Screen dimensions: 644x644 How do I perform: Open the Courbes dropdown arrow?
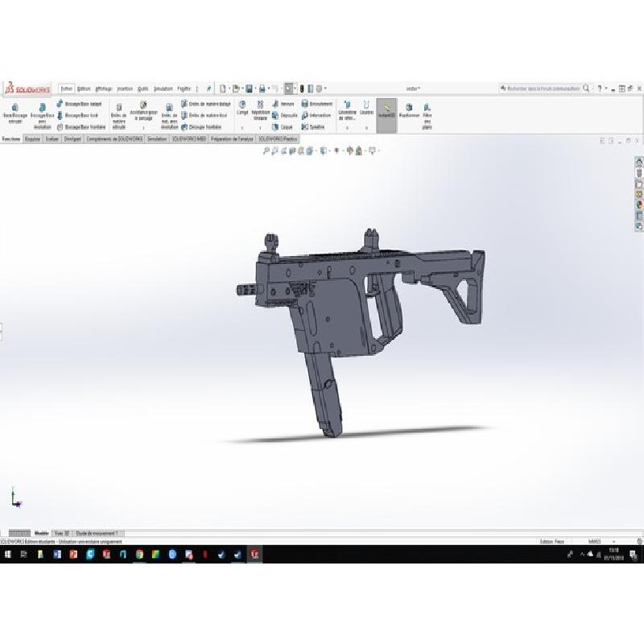[x=366, y=127]
